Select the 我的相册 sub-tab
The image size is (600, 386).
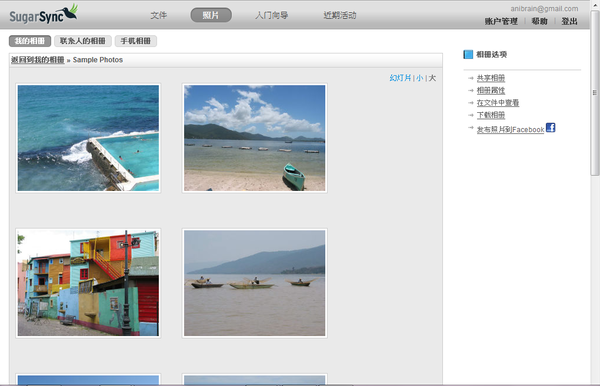point(30,41)
